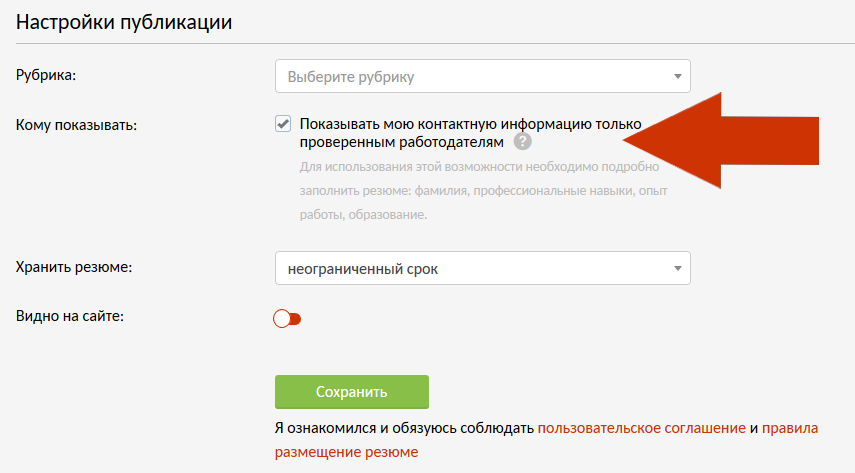Click the Настройки публикации section heading
The width and height of the screenshot is (855, 473).
(125, 22)
